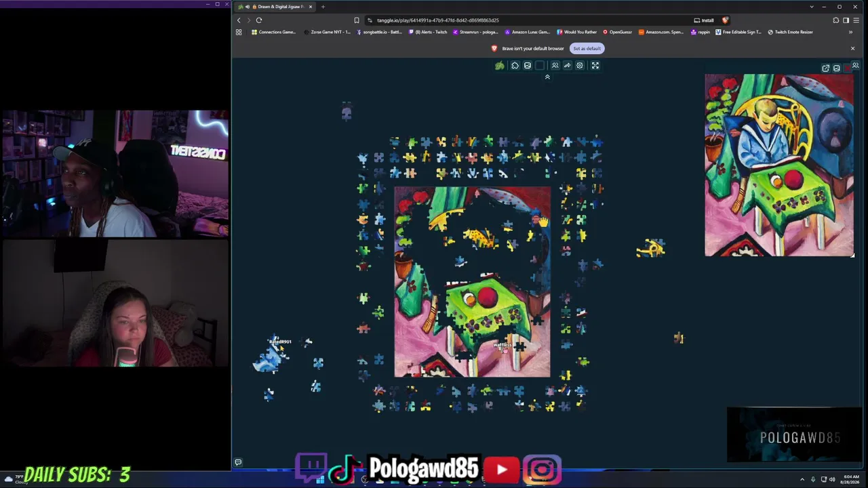Reload the Tanggle page
Screen dimensions: 868x488
tap(259, 20)
